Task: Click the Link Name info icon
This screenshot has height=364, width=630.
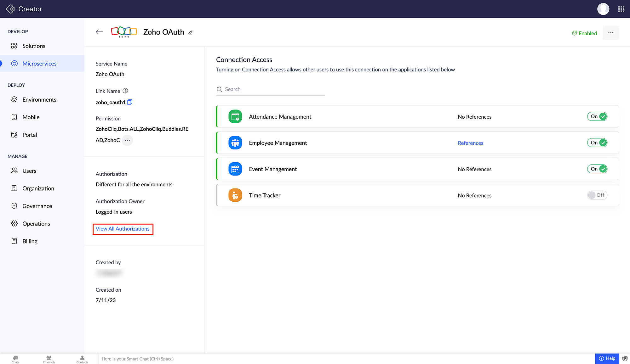Action: tap(125, 91)
